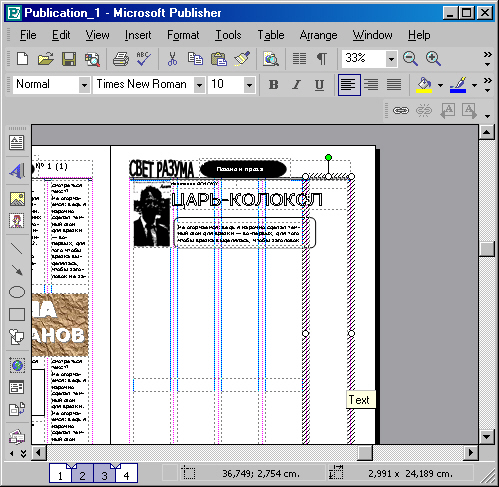Select the Oval shape tool

coord(17,292)
